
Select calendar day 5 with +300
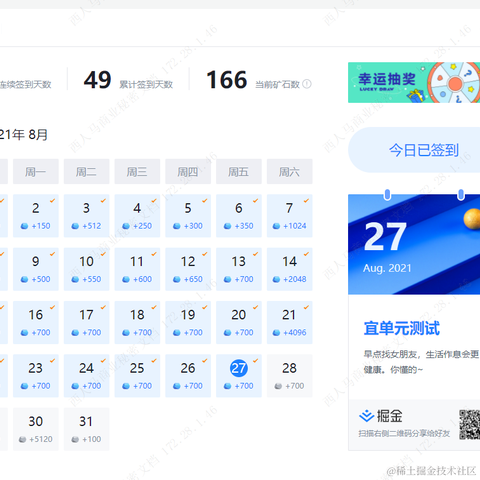188,216
